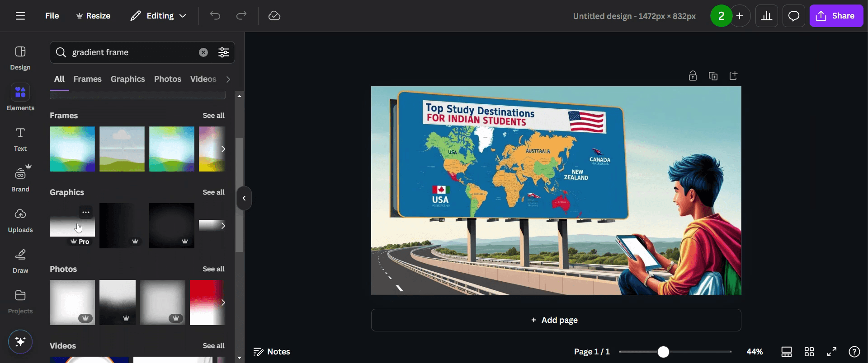
Task: Click the Undo arrow
Action: (x=215, y=16)
